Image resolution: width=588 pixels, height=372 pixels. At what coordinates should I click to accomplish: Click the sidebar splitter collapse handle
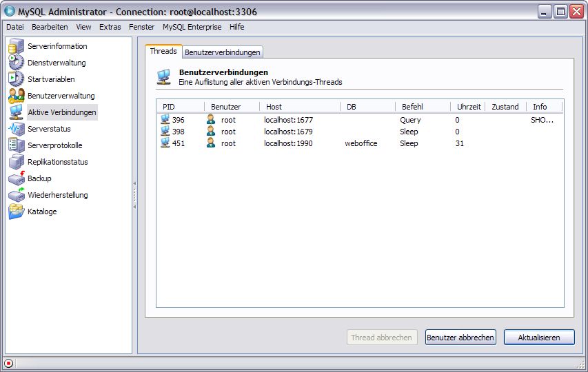click(134, 195)
